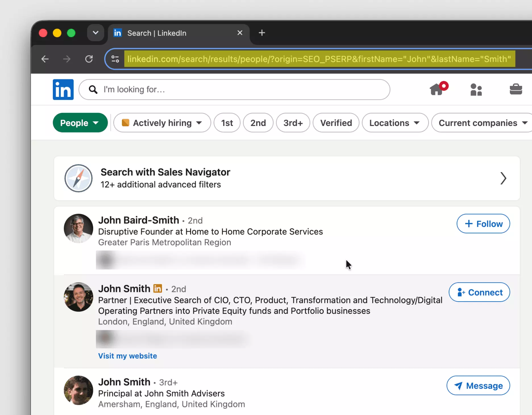Toggle the 2nd connections filter
The height and width of the screenshot is (415, 532).
pyautogui.click(x=258, y=123)
